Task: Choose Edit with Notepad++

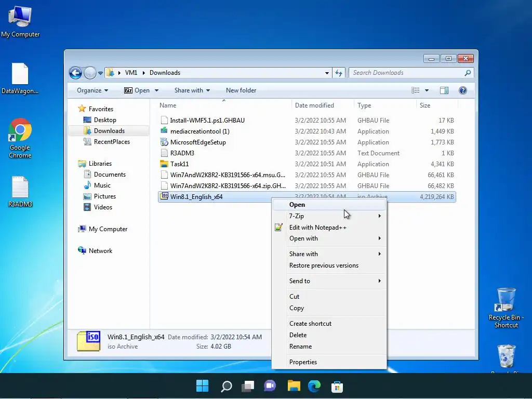Action: pos(329,228)
